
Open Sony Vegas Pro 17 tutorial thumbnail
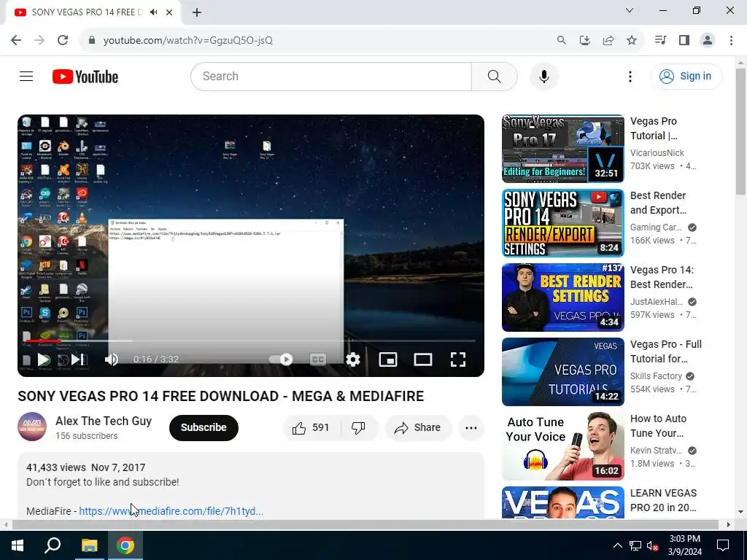pos(562,149)
